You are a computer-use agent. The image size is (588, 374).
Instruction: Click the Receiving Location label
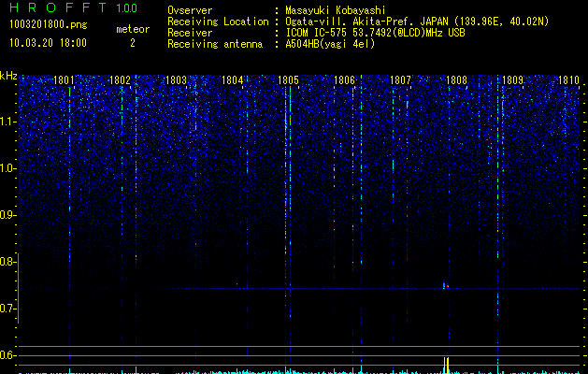click(x=218, y=22)
